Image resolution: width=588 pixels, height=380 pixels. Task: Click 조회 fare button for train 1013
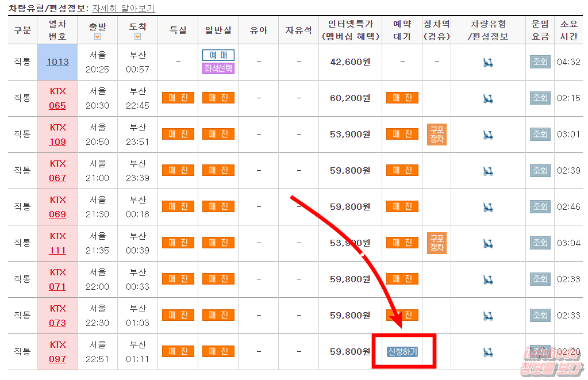pyautogui.click(x=540, y=62)
